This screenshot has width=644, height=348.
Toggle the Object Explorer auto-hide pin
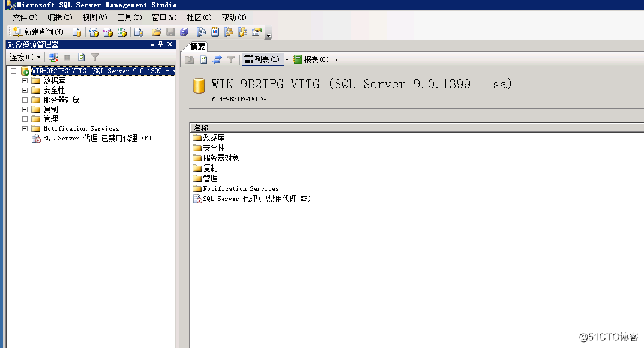161,44
